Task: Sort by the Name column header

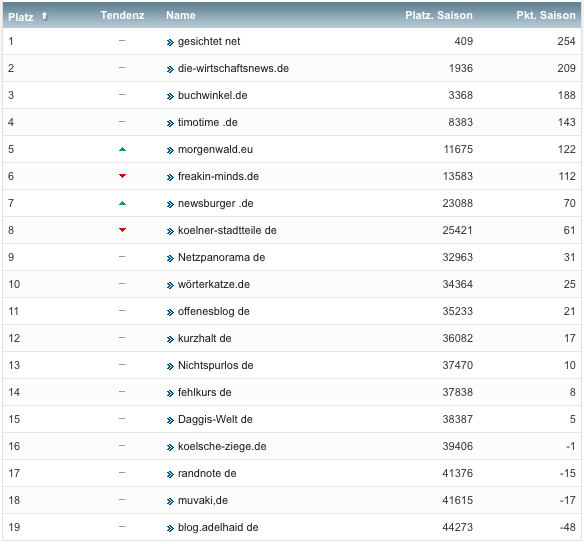Action: 181,15
